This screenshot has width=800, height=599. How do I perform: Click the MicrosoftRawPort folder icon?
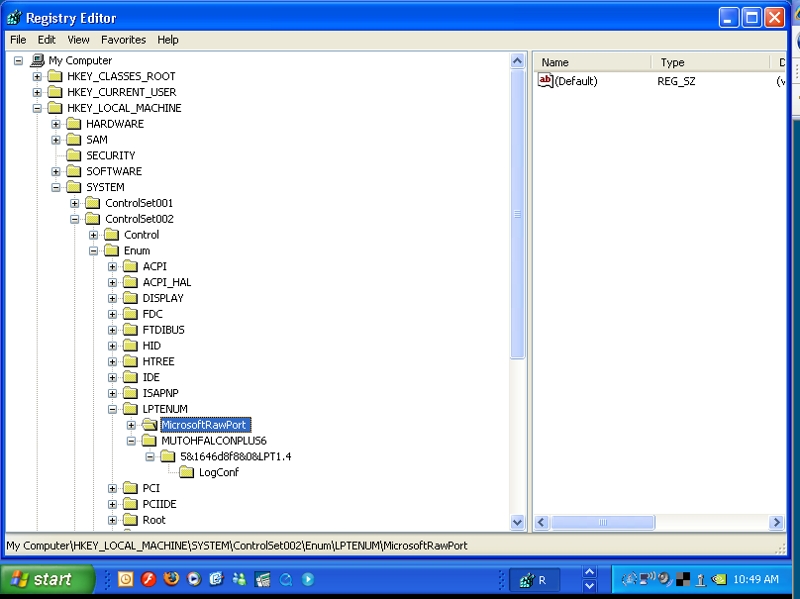point(149,425)
